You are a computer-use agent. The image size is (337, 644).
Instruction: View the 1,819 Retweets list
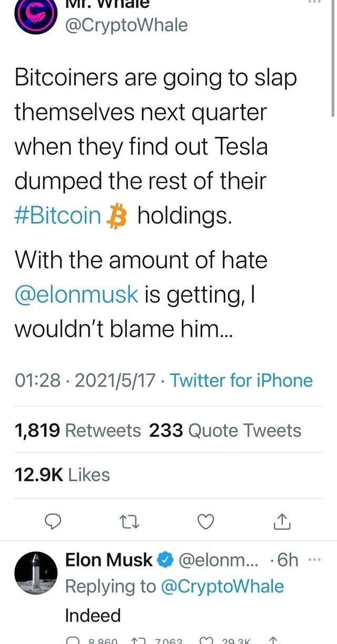pos(77,430)
